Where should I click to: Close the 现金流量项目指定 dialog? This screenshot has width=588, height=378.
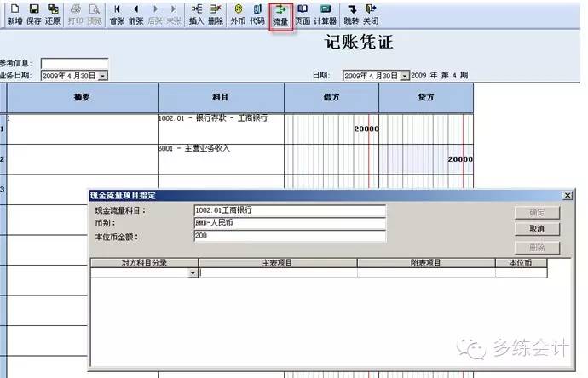click(568, 195)
